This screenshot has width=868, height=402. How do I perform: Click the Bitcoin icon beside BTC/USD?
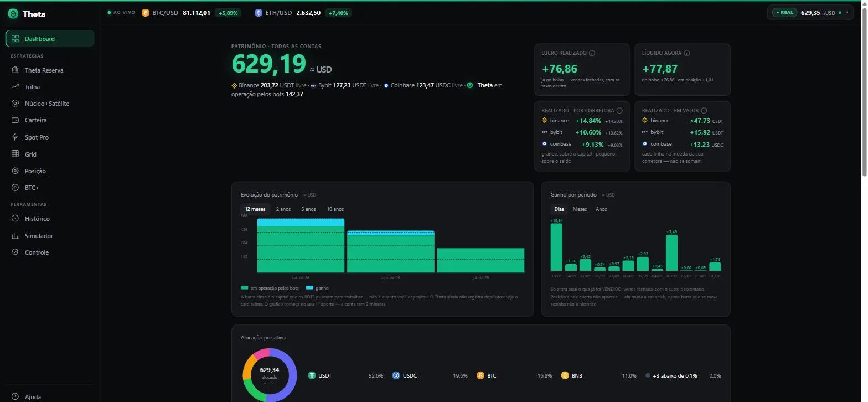[146, 13]
